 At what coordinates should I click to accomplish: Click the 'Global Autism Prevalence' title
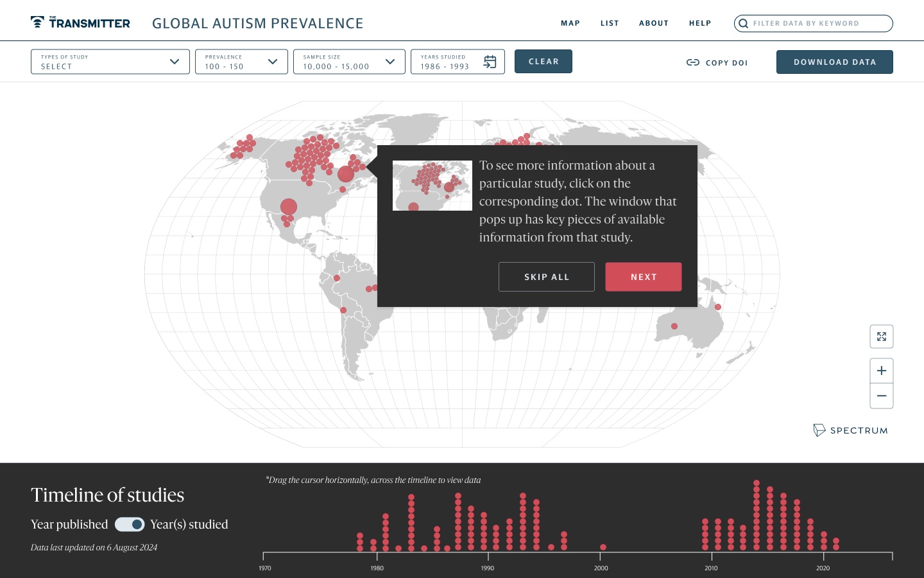pos(258,24)
